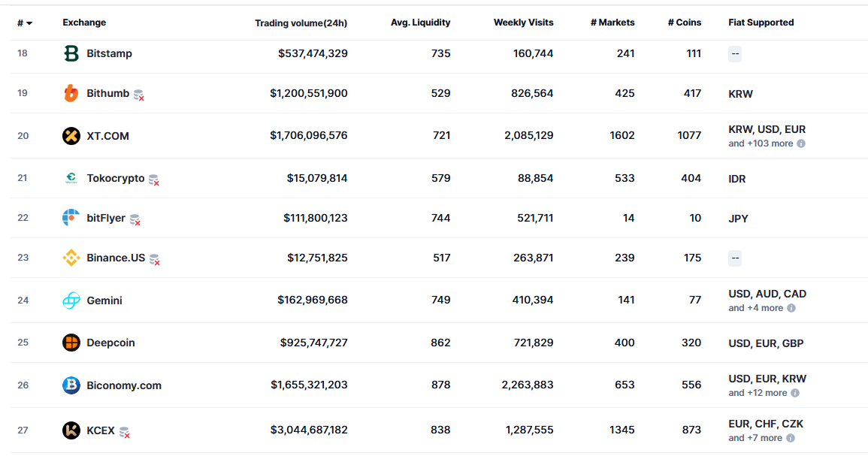Click the KCEX logo icon
868x456 pixels.
(x=71, y=430)
